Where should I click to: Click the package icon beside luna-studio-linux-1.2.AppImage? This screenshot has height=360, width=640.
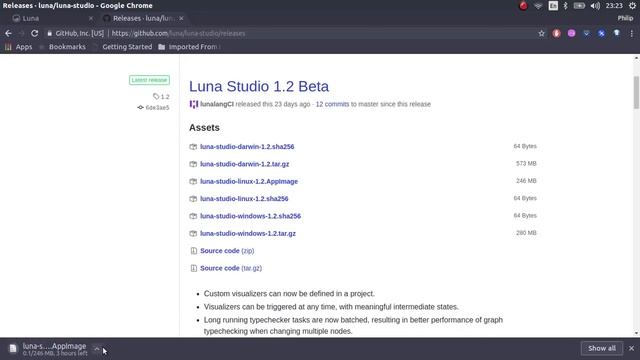click(193, 181)
